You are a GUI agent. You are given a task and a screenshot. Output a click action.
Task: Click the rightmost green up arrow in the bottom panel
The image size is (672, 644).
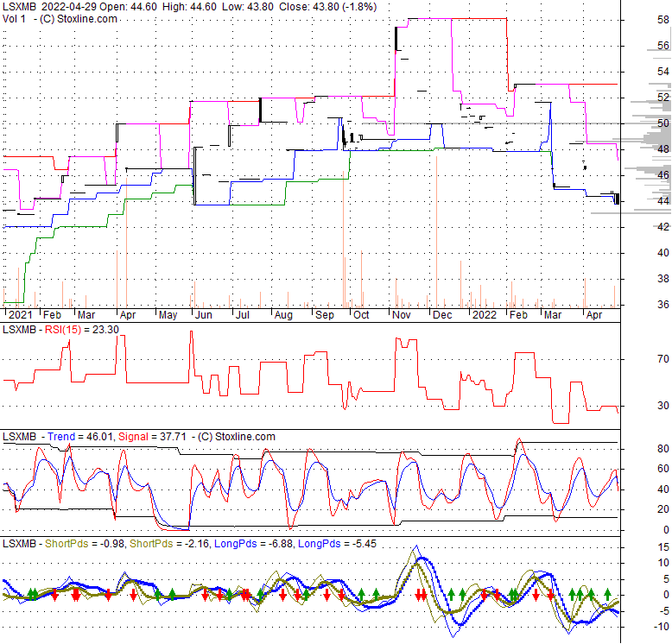(x=607, y=593)
